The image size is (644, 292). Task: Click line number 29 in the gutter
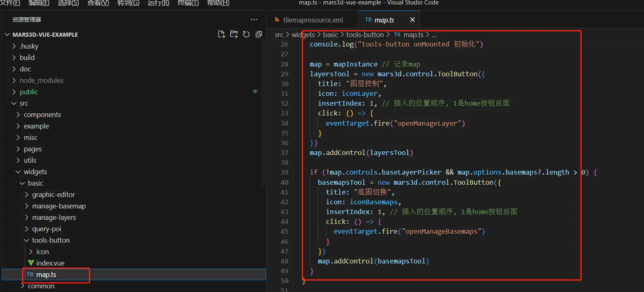[284, 74]
